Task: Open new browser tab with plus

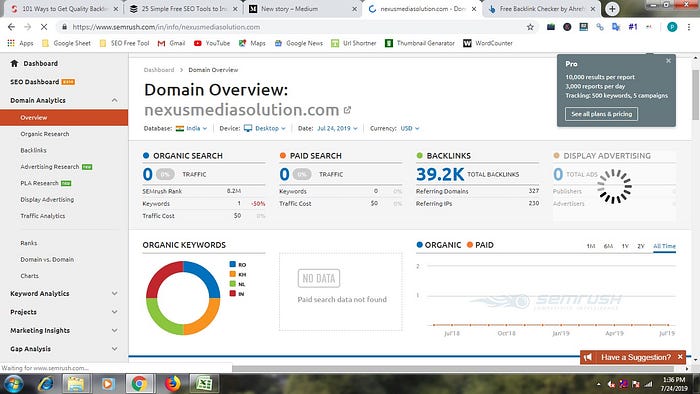Action: click(612, 9)
